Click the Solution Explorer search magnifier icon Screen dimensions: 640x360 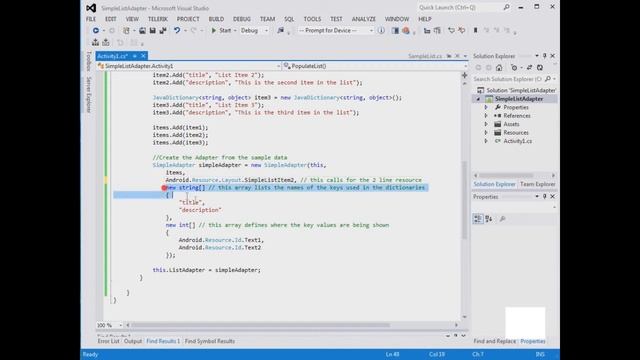tap(548, 79)
